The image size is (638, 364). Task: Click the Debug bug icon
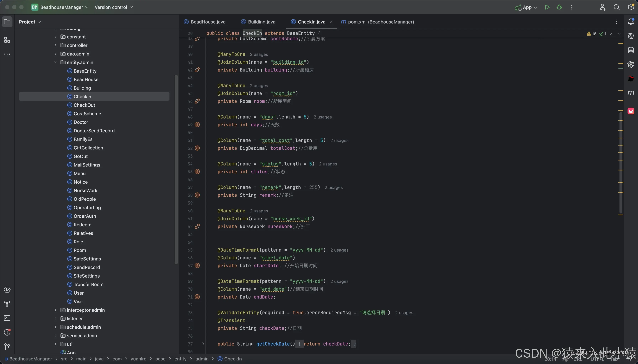click(559, 7)
